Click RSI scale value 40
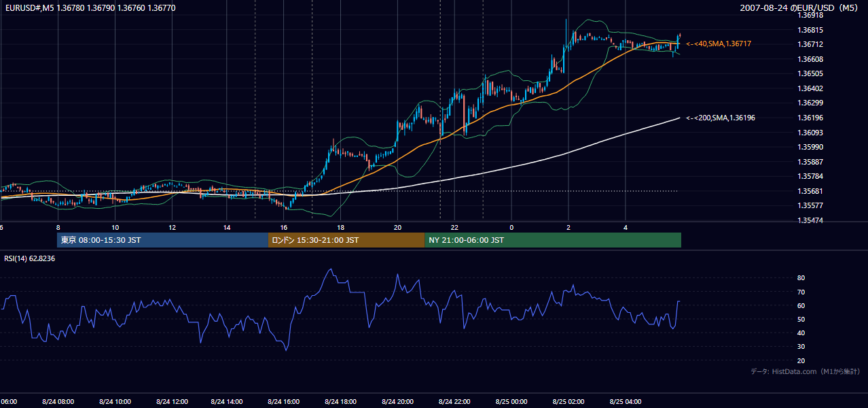 pyautogui.click(x=801, y=333)
